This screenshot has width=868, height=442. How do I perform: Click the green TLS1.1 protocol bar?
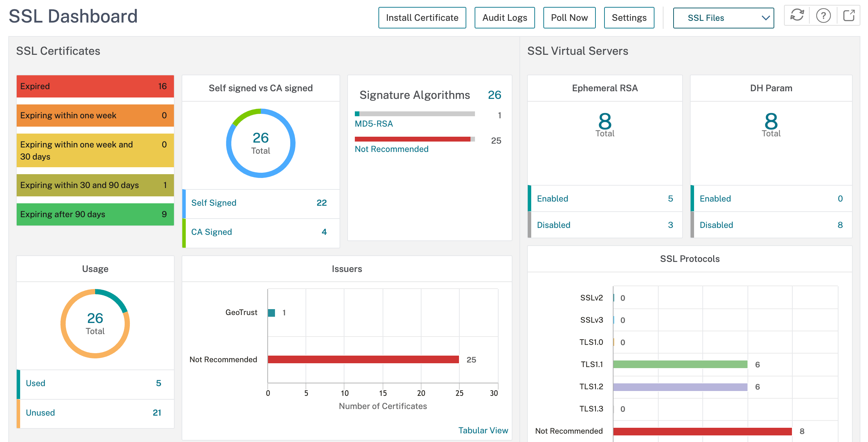pyautogui.click(x=680, y=364)
